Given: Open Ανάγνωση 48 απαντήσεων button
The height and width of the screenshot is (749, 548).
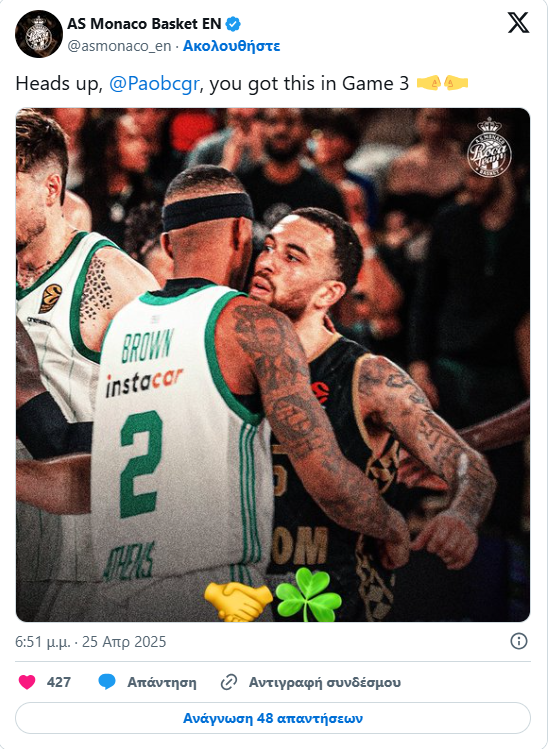Looking at the screenshot, I should (x=273, y=718).
